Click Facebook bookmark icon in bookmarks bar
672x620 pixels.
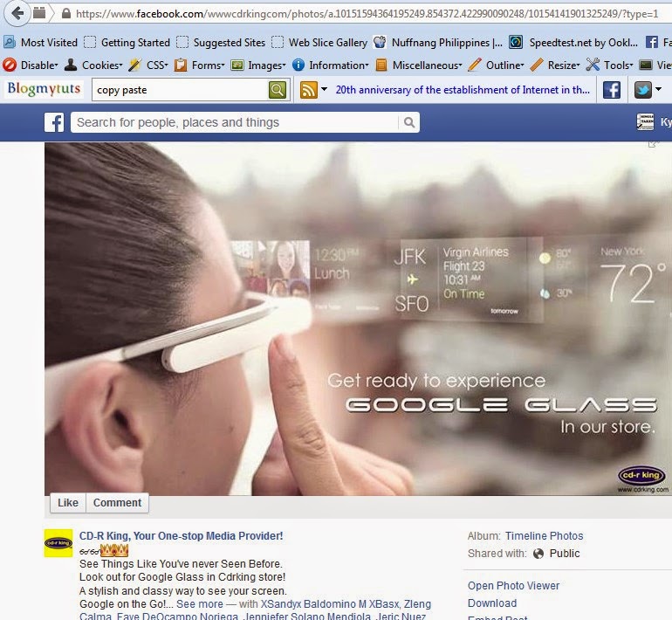pyautogui.click(x=651, y=42)
